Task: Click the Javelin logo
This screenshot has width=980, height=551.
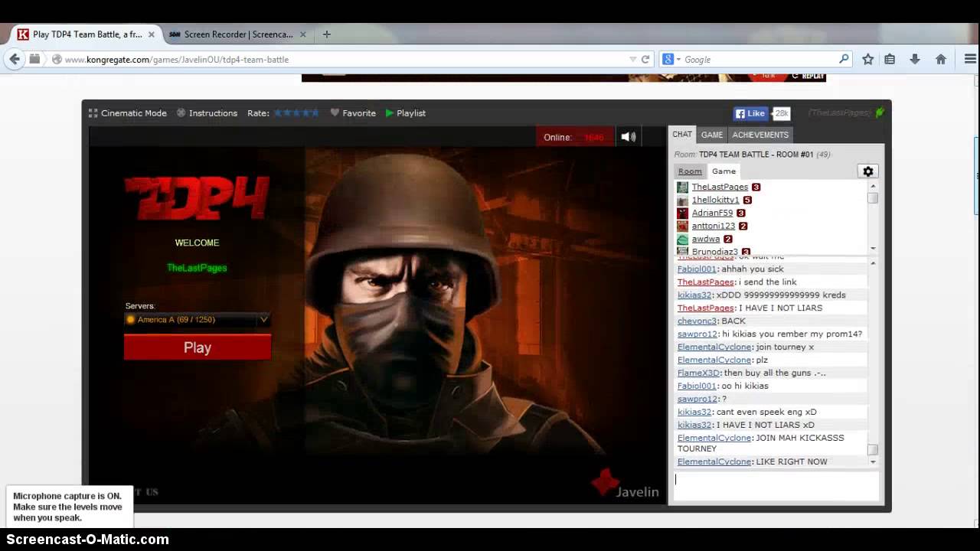Action: (625, 484)
